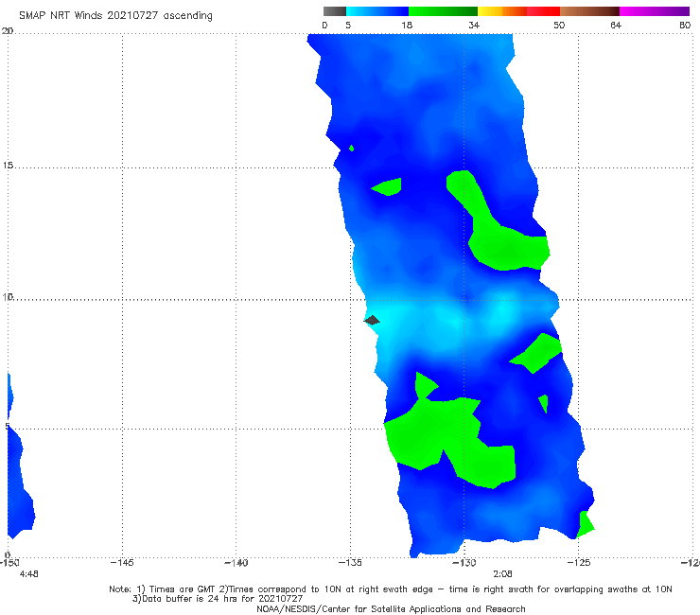
Task: Click the title "SMAP NRT Winds 20210727 ascending"
Action: point(115,16)
